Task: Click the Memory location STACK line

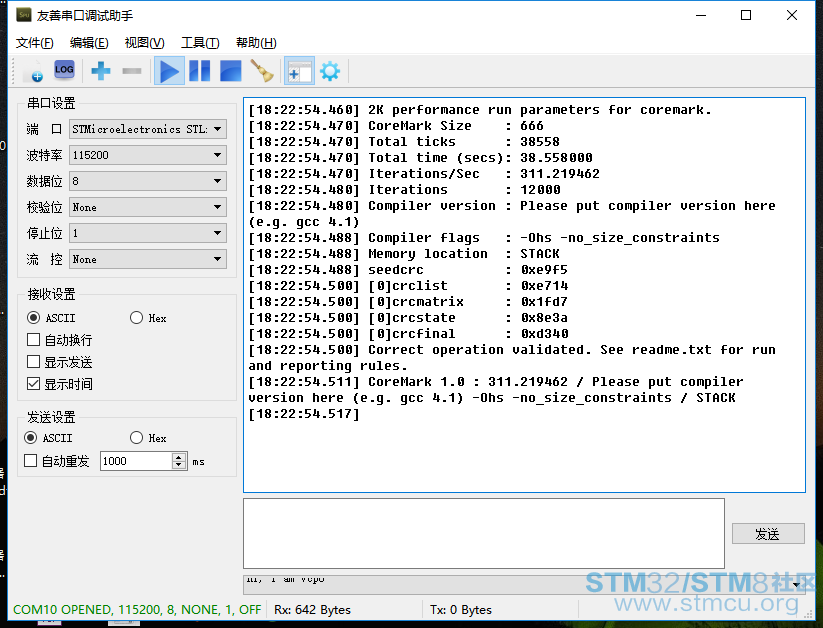Action: [404, 254]
